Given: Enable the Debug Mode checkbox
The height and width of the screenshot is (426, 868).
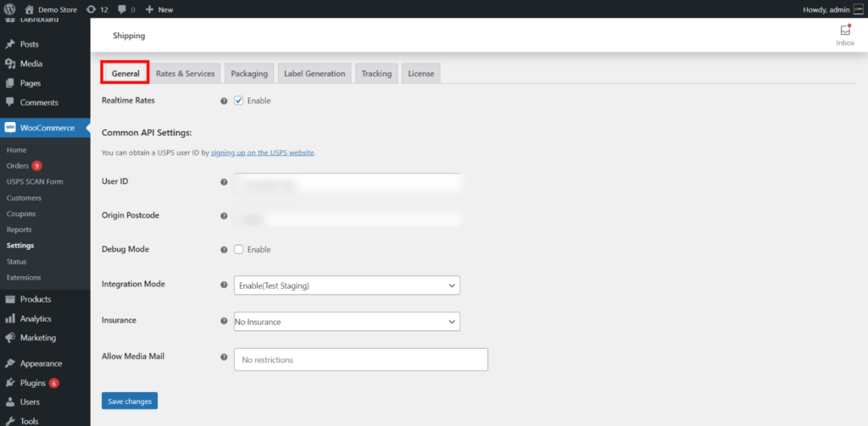Looking at the screenshot, I should click(x=239, y=250).
